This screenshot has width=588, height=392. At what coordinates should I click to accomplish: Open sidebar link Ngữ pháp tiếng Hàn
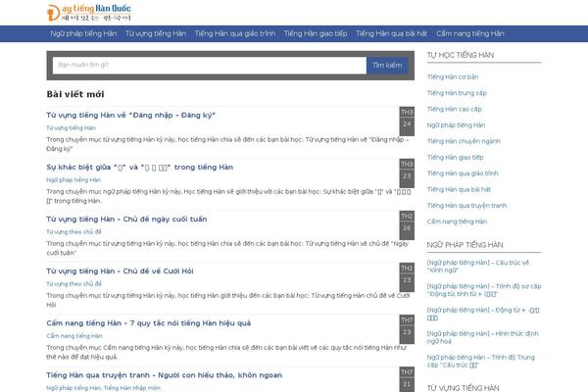(456, 125)
